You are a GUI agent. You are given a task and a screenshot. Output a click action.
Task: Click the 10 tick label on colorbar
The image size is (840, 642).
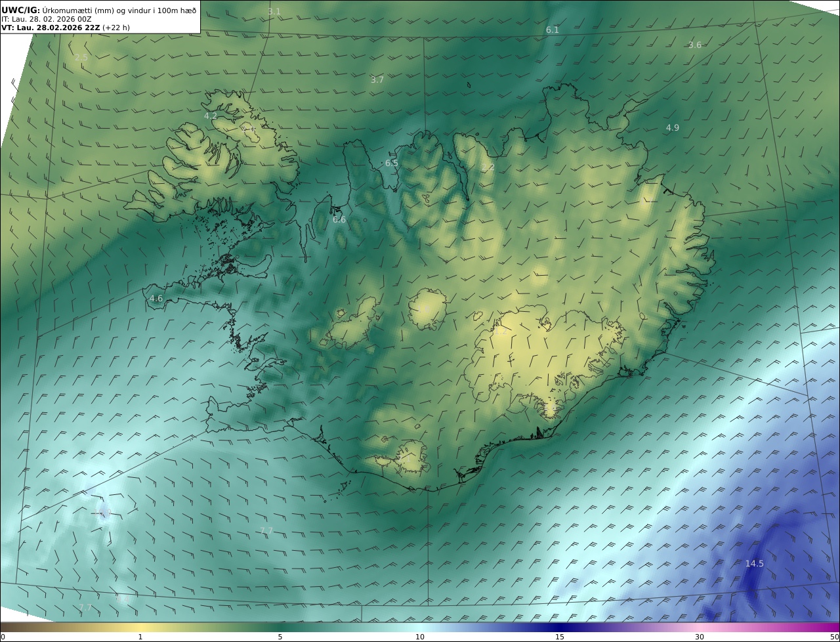pyautogui.click(x=420, y=637)
